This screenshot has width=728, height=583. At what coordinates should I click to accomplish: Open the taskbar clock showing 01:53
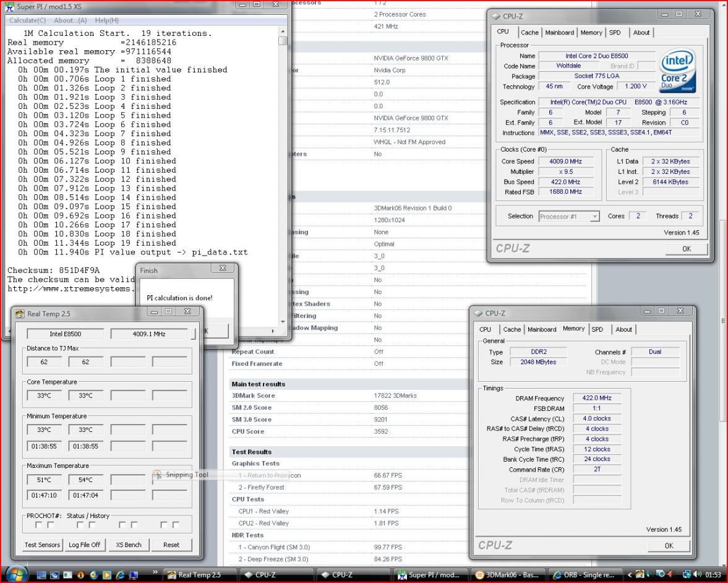tap(713, 574)
